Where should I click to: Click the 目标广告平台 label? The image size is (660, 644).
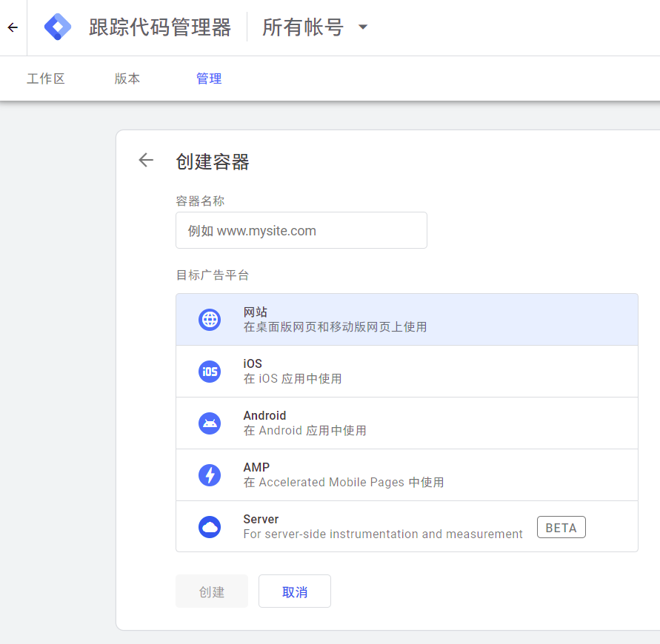(213, 275)
